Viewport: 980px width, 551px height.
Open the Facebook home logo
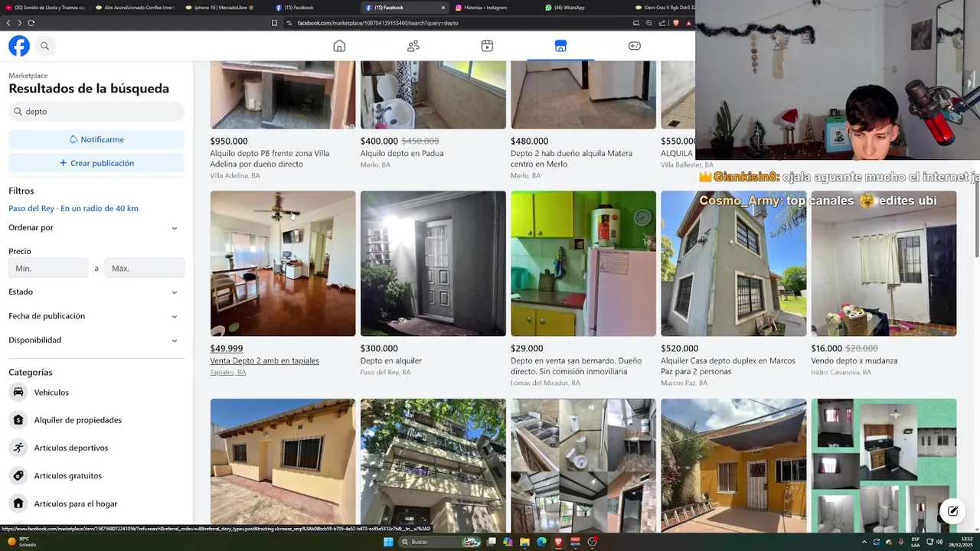pyautogui.click(x=19, y=46)
